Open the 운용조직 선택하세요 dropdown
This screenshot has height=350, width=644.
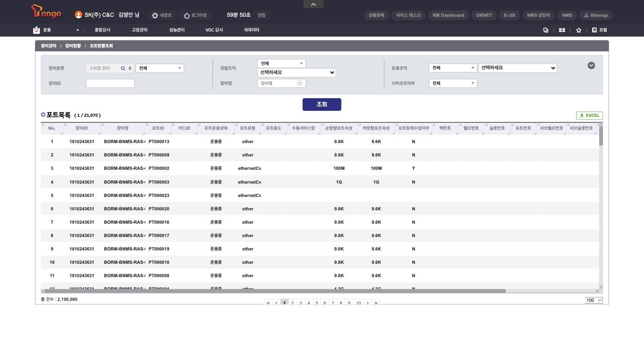(x=518, y=68)
